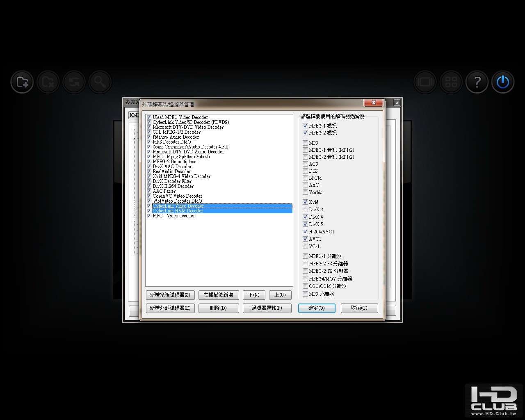Viewport: 525px width, 420px height.
Task: Click the 新增系統編碼器(S) button
Action: pos(170,295)
